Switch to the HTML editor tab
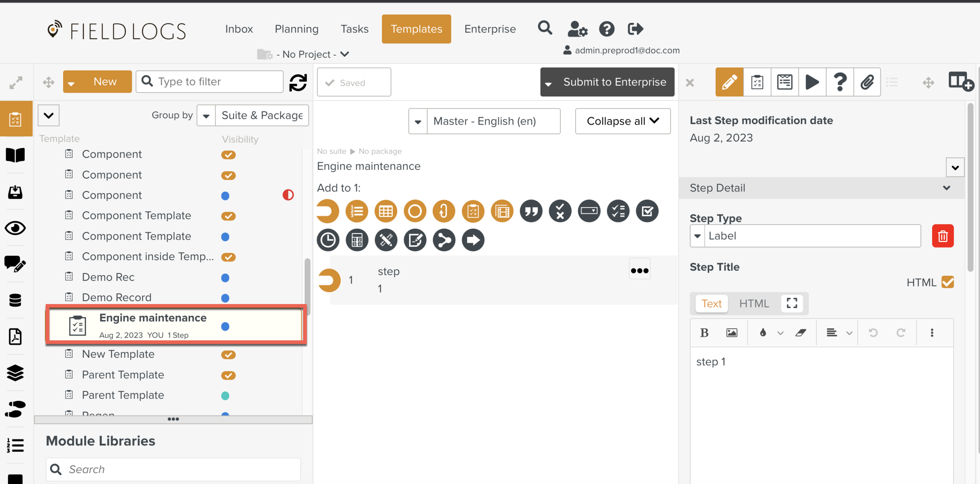This screenshot has width=980, height=484. [754, 304]
